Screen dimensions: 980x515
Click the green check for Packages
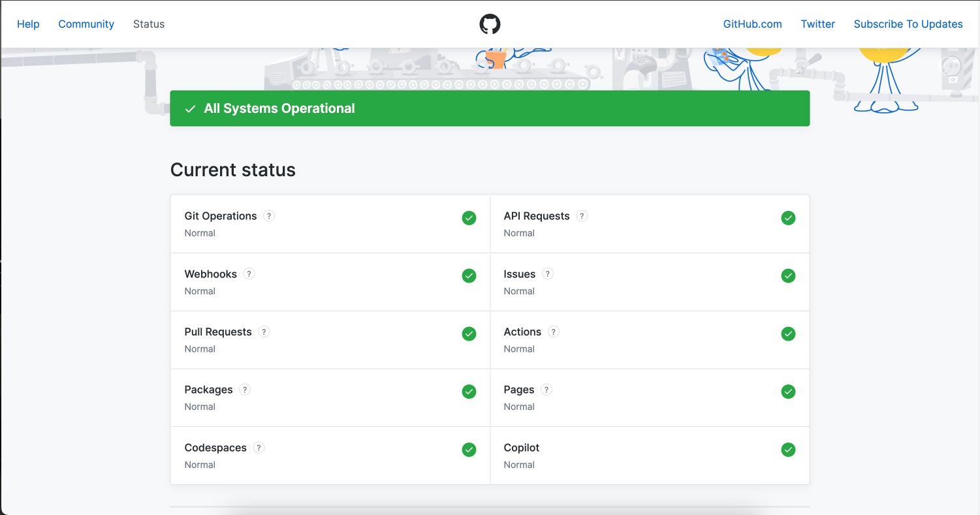pyautogui.click(x=469, y=392)
